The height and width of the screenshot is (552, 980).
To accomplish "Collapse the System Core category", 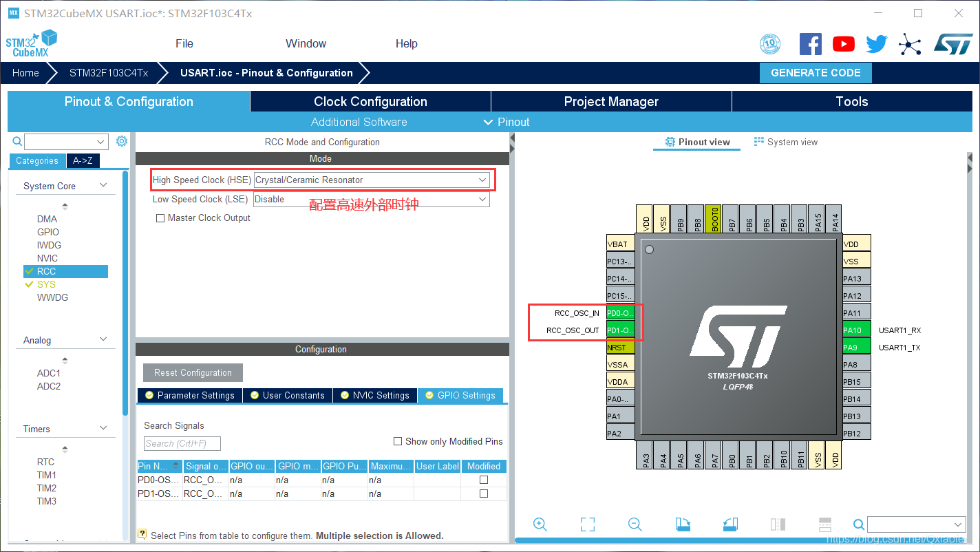I will 103,185.
